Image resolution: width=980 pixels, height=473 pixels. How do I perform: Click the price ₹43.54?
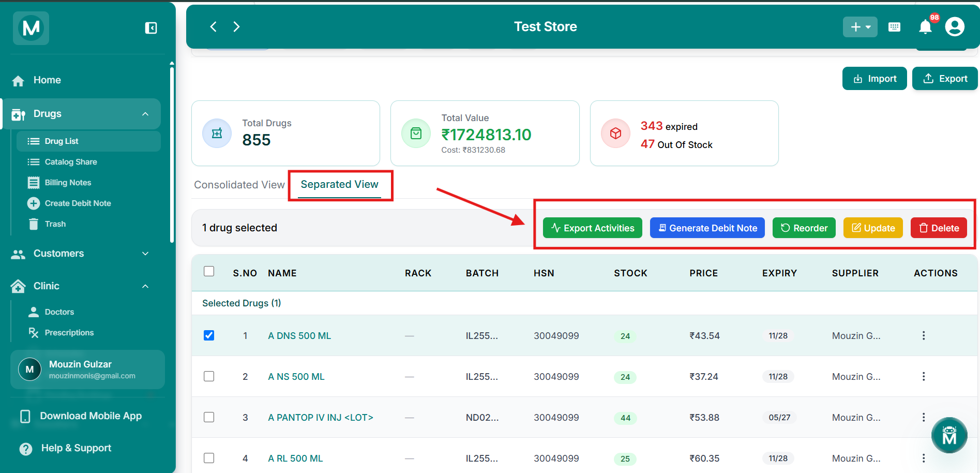point(704,336)
